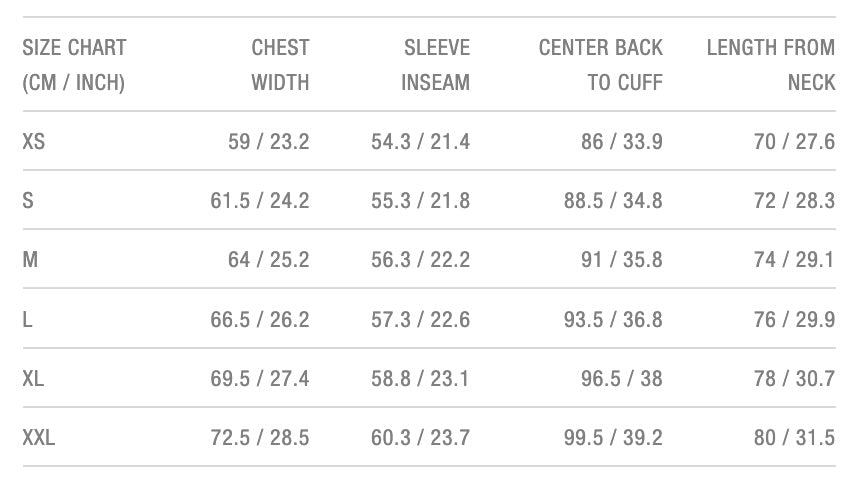Click the M center back value 91 / 35.8

pos(621,260)
